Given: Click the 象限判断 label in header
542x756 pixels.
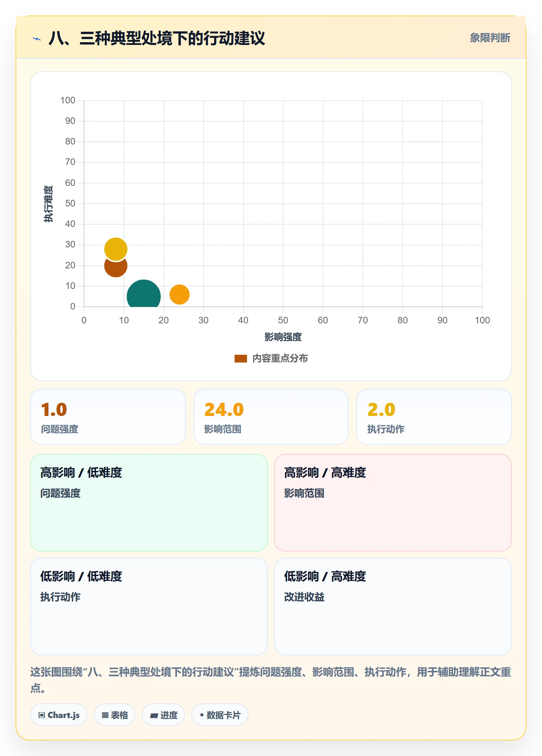Looking at the screenshot, I should point(490,38).
